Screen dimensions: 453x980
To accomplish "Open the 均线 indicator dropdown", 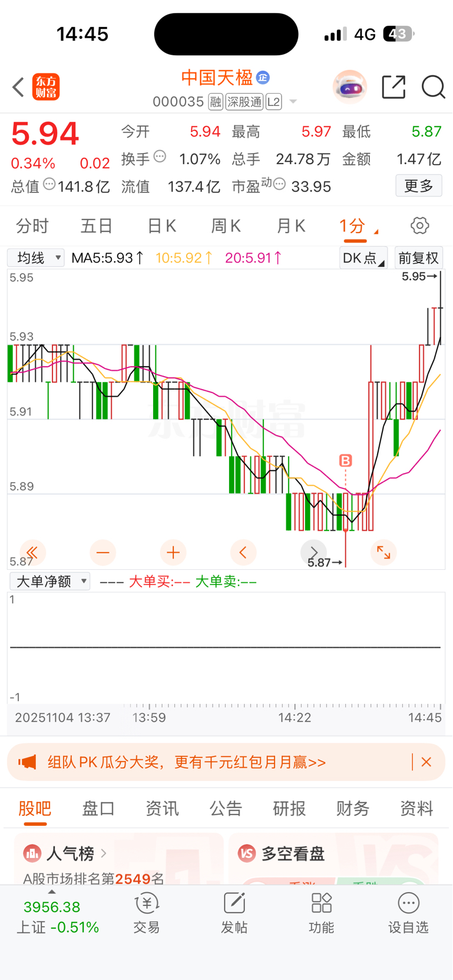I will (x=36, y=258).
